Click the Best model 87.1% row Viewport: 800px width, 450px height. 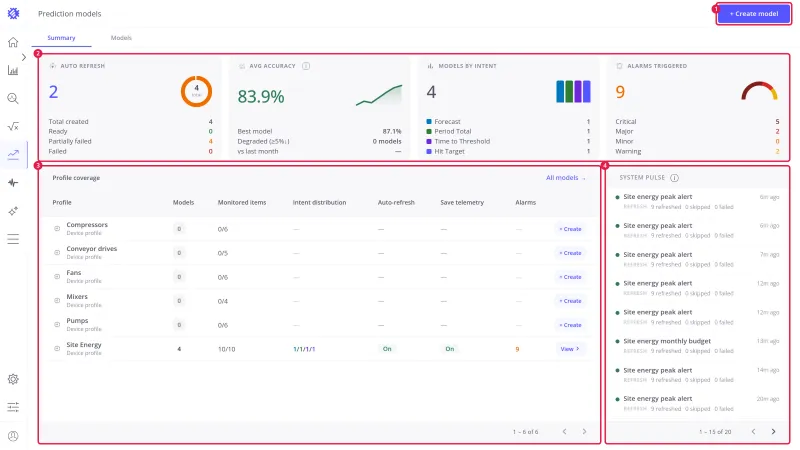click(319, 131)
